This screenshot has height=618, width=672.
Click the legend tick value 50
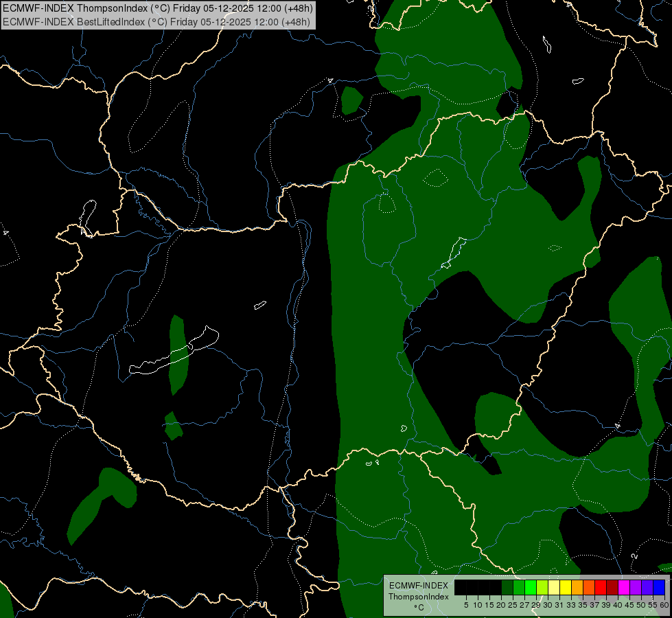tap(641, 605)
